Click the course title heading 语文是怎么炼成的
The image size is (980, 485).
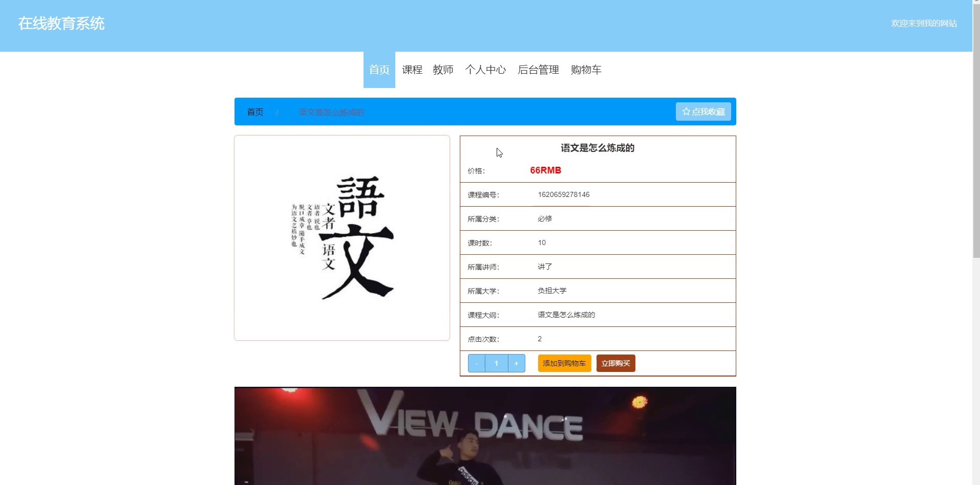[x=598, y=148]
